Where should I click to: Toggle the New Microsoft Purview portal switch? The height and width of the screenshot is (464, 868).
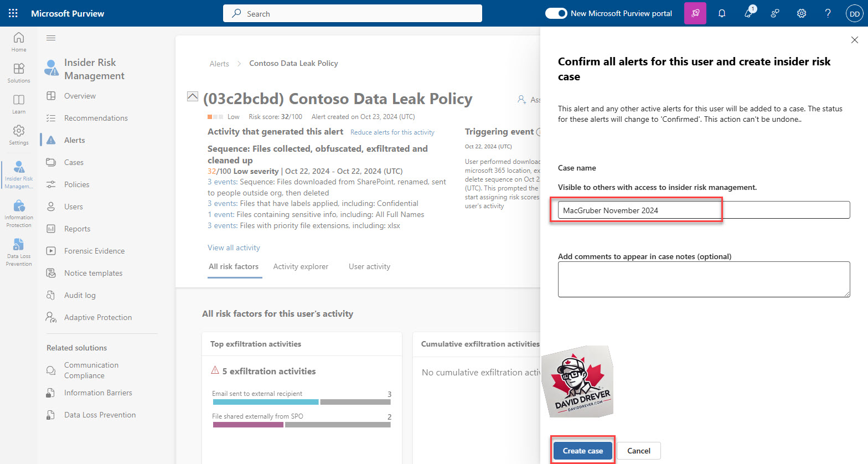pos(556,13)
